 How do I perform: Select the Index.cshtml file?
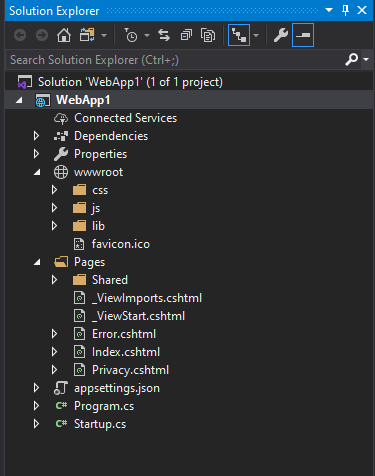[x=126, y=352]
